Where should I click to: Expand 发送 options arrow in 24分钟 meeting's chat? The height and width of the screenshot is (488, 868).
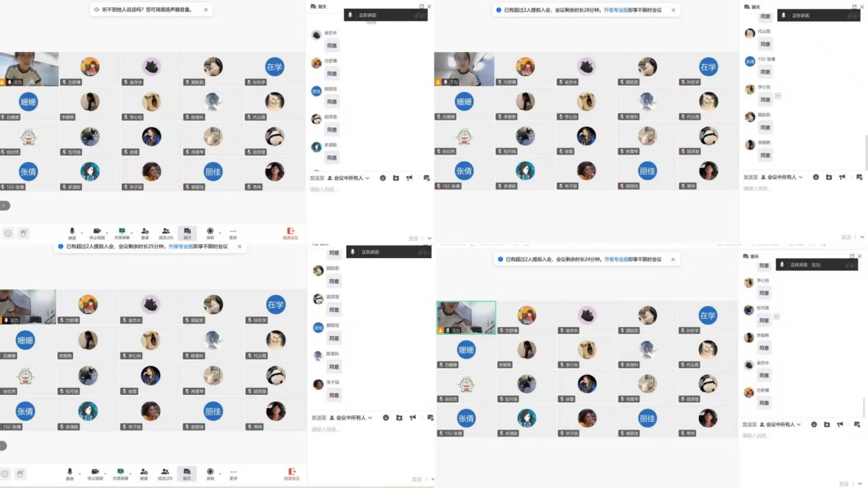(x=862, y=485)
